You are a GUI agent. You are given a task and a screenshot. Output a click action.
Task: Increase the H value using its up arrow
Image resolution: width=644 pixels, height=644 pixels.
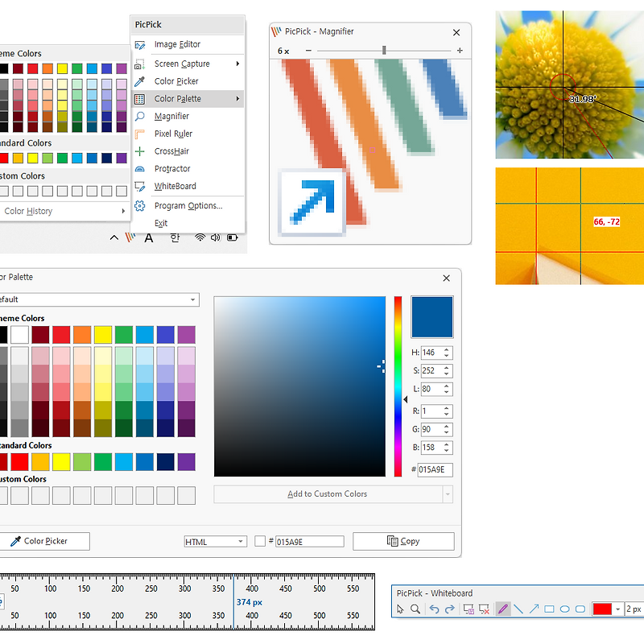coord(447,350)
